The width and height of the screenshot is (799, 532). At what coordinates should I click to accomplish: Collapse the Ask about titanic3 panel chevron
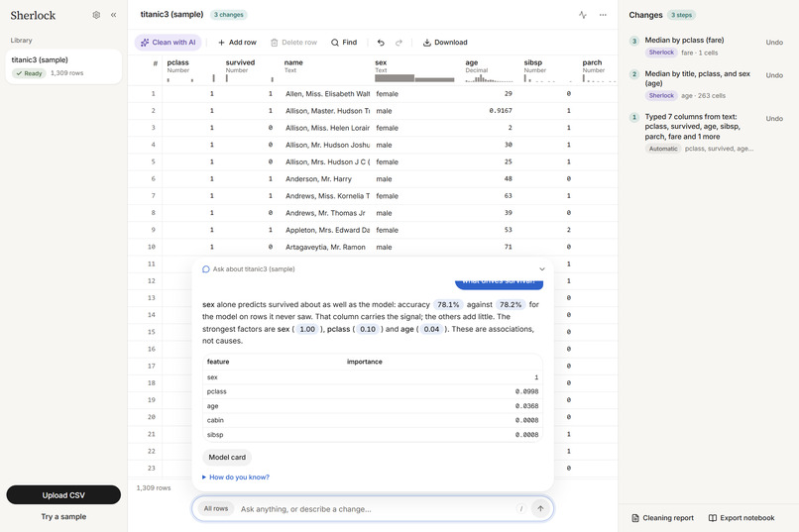(x=542, y=268)
